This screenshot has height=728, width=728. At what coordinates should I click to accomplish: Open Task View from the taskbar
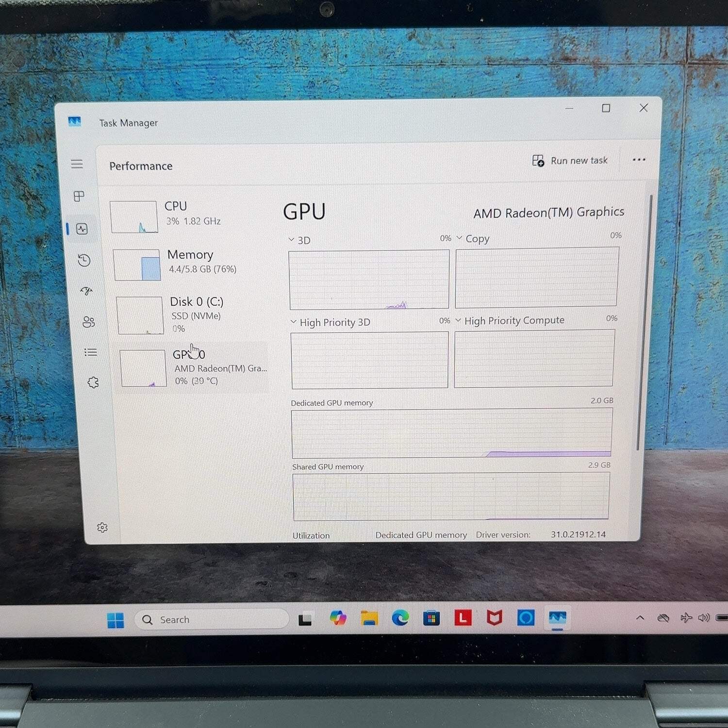[305, 620]
